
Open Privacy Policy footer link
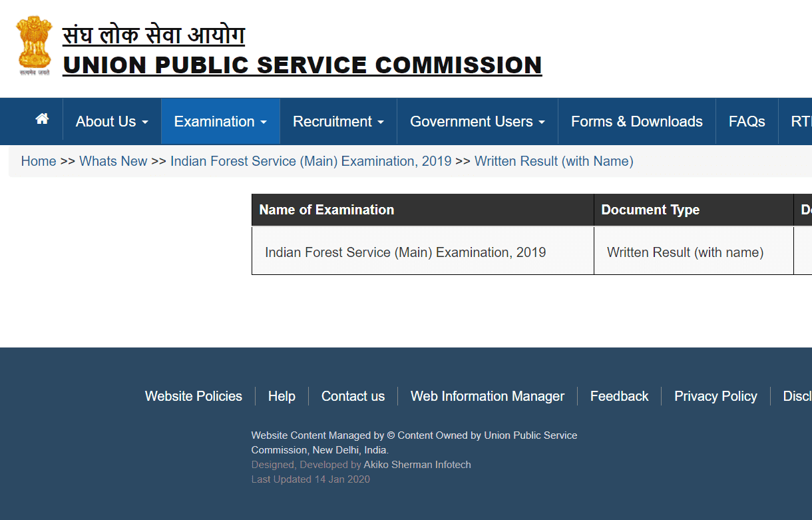pos(715,396)
